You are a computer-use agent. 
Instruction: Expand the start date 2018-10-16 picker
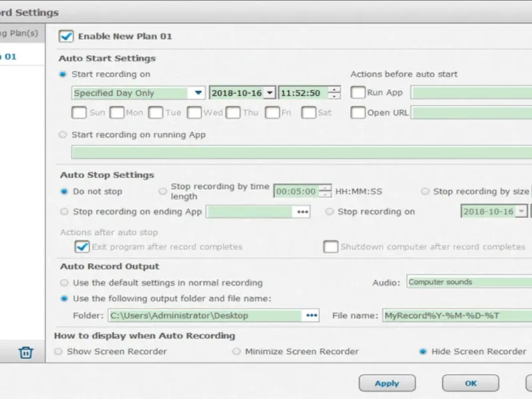(269, 93)
